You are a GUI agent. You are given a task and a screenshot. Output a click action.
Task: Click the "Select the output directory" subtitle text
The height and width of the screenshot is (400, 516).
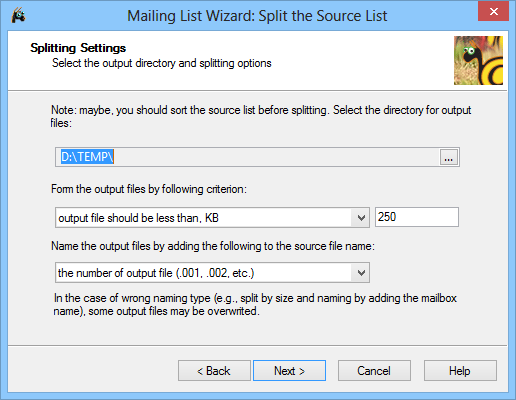coord(162,63)
